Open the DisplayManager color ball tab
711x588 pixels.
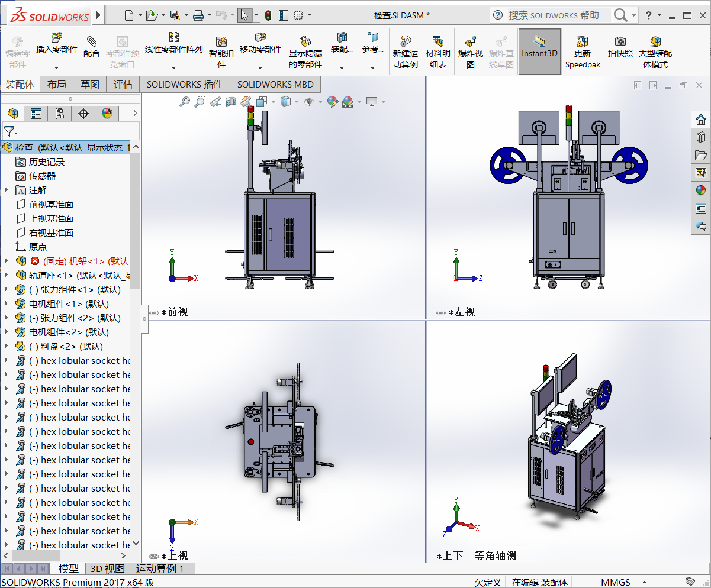point(107,114)
